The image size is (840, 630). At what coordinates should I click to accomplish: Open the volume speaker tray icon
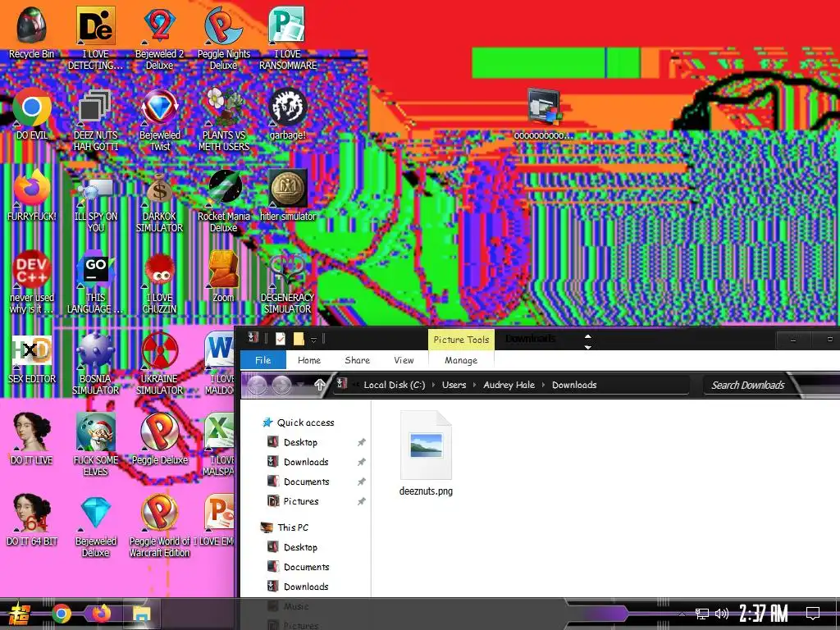click(722, 614)
